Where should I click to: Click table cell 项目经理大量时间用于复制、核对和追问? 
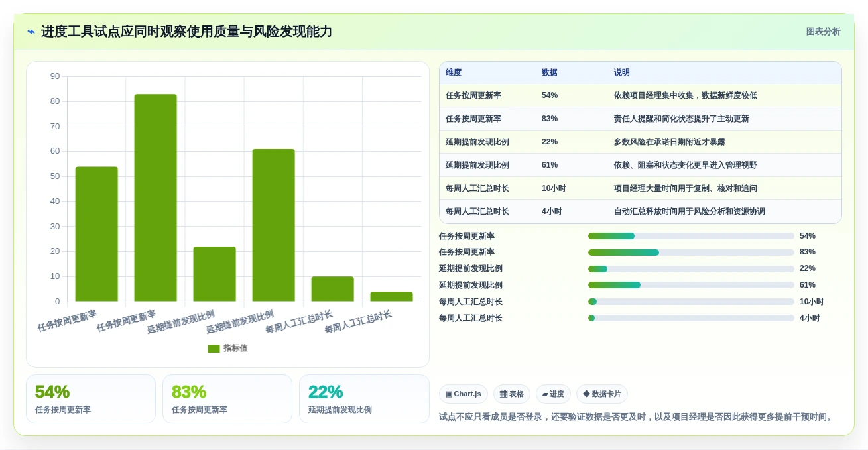pos(686,188)
